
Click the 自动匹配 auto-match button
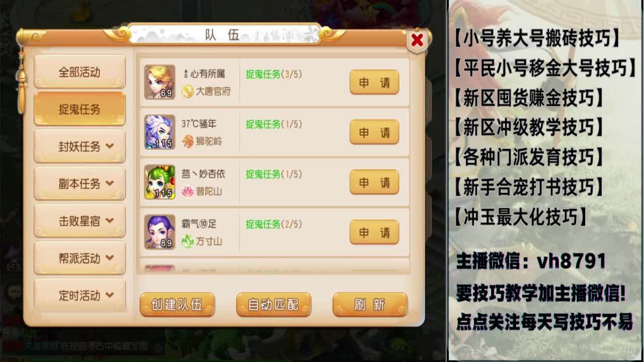[274, 305]
